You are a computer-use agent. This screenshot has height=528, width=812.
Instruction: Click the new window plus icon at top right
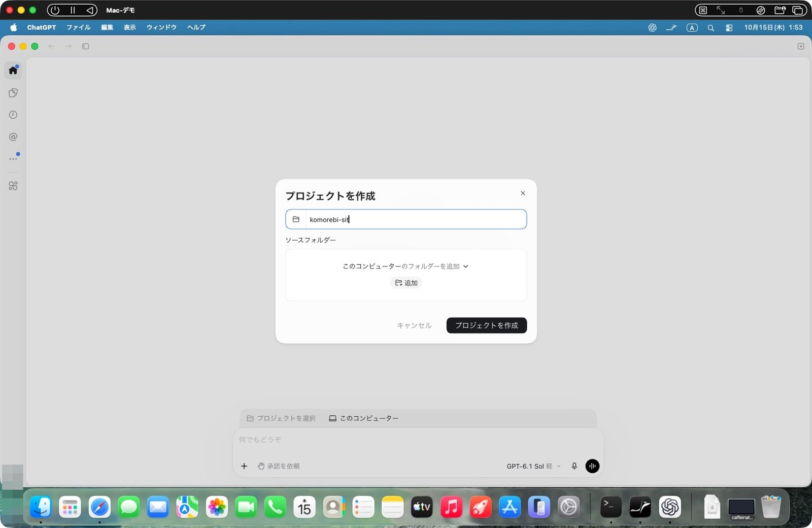coord(801,46)
